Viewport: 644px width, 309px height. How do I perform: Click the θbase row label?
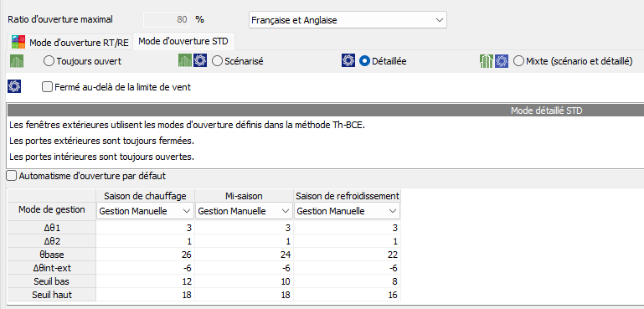(52, 255)
